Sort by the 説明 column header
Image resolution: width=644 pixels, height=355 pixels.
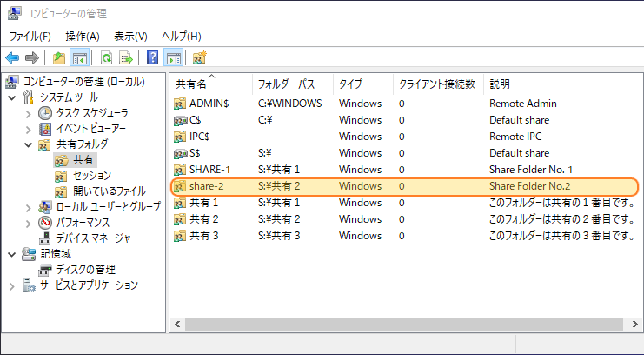[563, 84]
